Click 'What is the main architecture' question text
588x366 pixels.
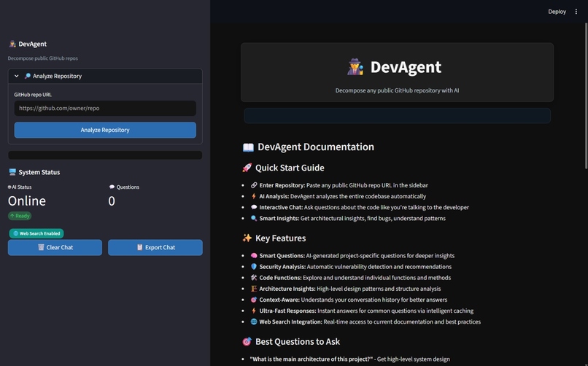point(312,359)
